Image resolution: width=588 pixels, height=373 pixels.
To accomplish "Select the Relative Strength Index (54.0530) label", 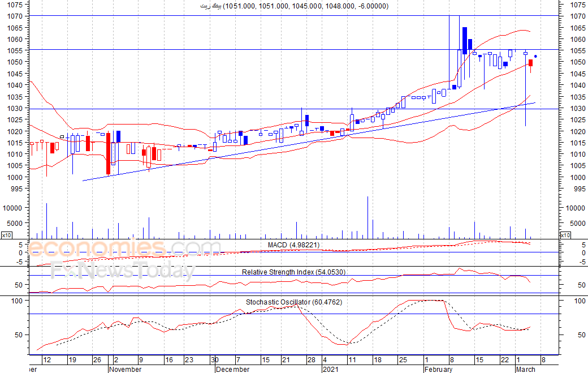I will click(293, 272).
